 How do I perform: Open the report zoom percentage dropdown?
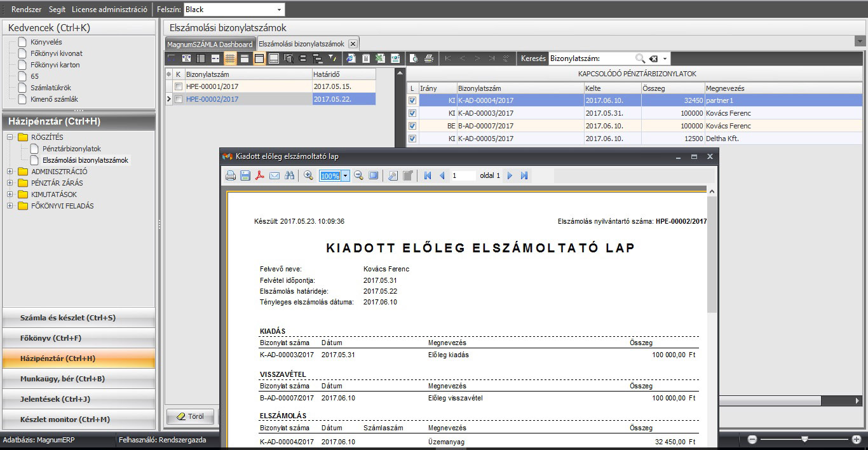tap(346, 176)
